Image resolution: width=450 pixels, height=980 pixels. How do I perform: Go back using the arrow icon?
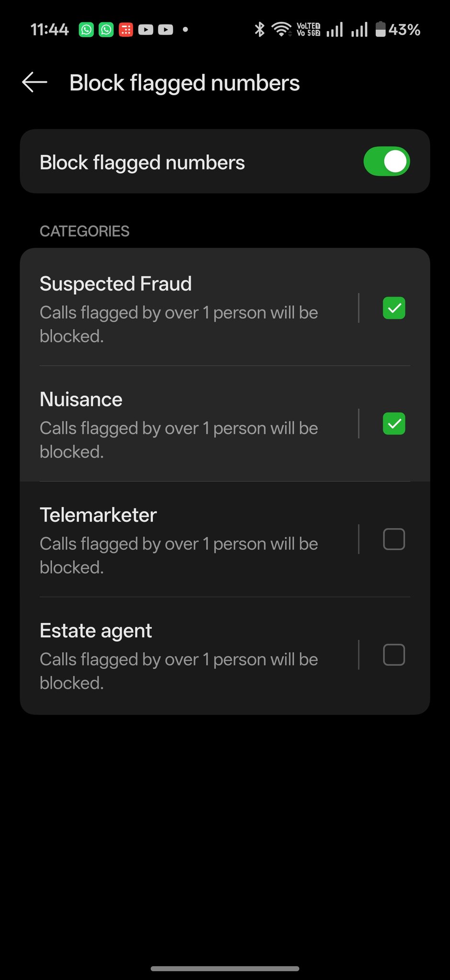(34, 82)
